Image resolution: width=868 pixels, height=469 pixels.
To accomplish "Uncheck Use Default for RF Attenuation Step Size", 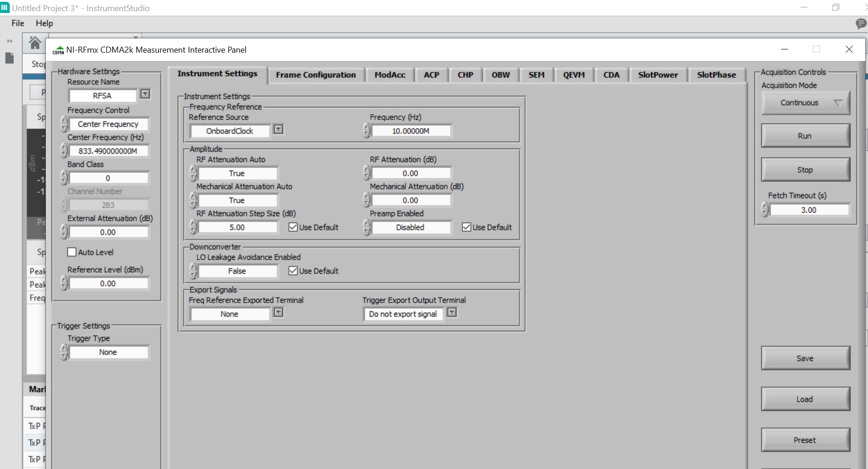I will point(293,227).
